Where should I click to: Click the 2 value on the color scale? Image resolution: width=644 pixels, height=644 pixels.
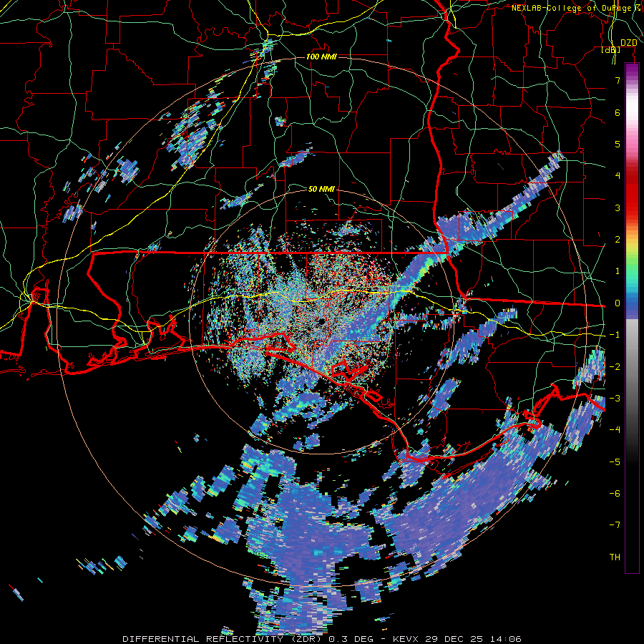618,240
